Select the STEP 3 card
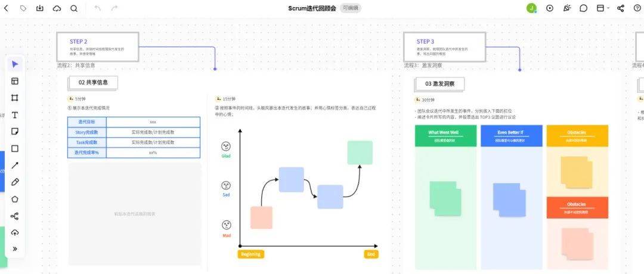 [444, 47]
